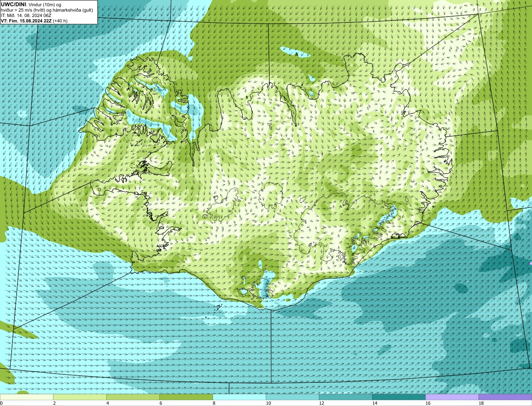The image size is (532, 406).
Task: Click the legend scale label "8"
Action: [214, 403]
